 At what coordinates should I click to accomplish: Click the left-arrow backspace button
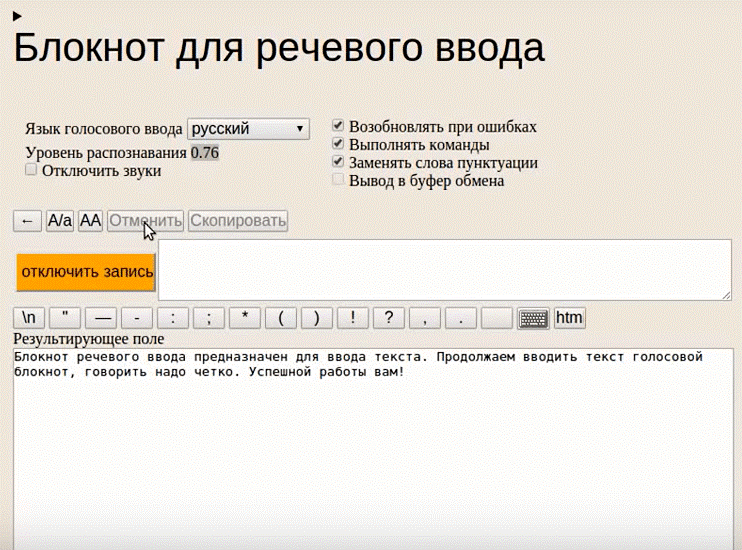pyautogui.click(x=27, y=221)
